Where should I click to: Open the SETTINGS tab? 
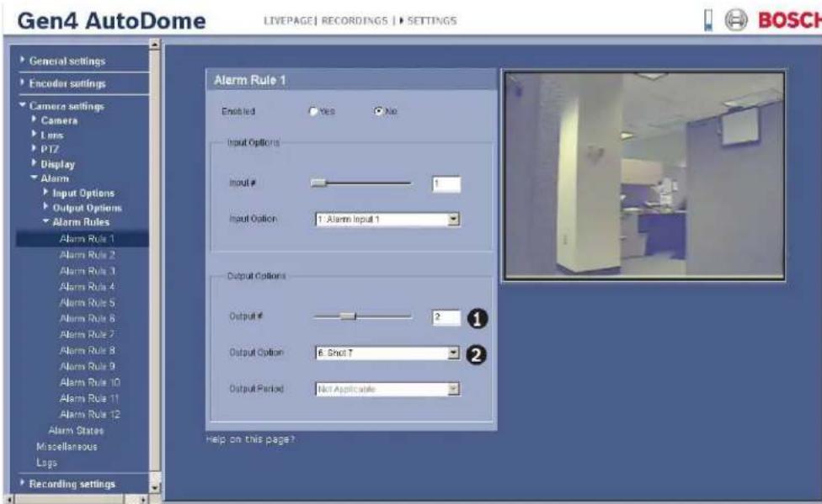pos(431,21)
